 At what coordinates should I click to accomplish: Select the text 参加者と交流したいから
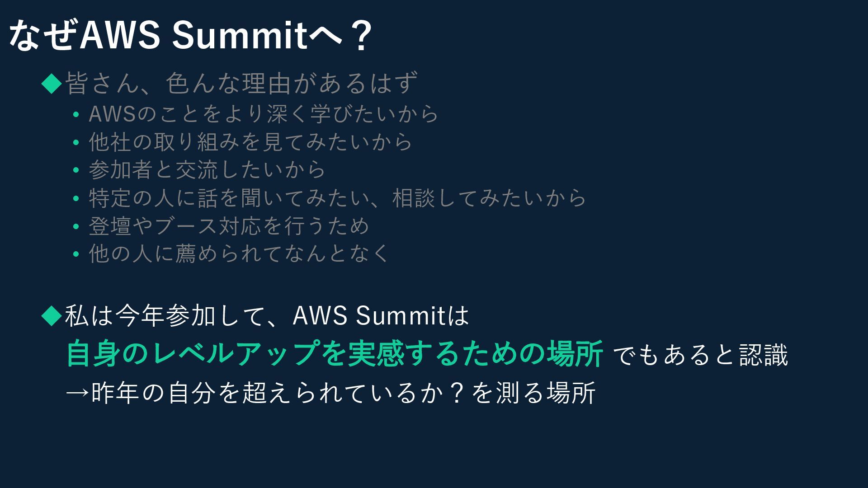207,170
